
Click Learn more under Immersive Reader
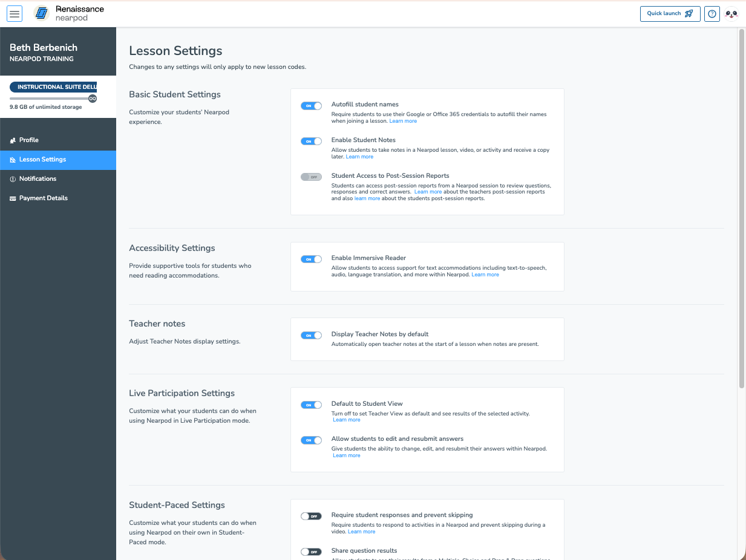point(485,275)
